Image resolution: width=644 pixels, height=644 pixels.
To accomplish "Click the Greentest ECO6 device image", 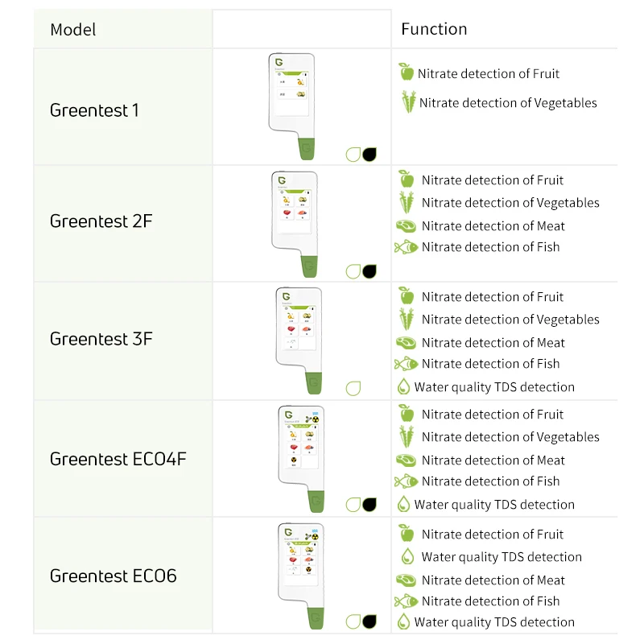I will [x=303, y=574].
